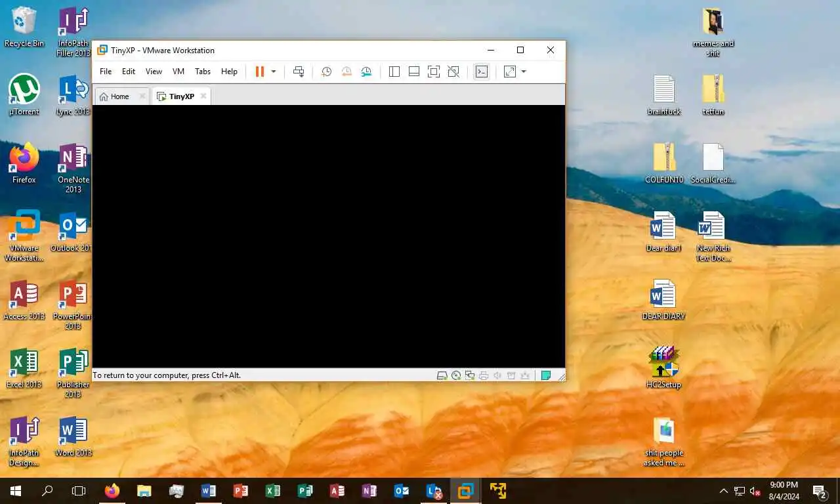Select the tetfun zip file
Viewport: 840px width, 504px height.
pos(713,95)
